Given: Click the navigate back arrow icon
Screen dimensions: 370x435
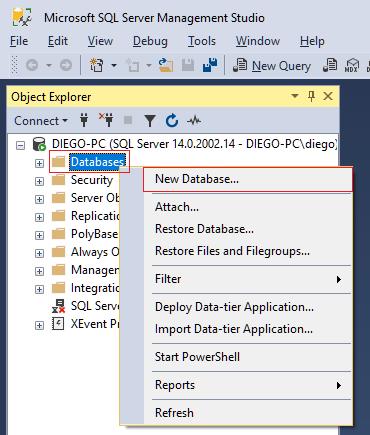Looking at the screenshot, I should pyautogui.click(x=32, y=65).
